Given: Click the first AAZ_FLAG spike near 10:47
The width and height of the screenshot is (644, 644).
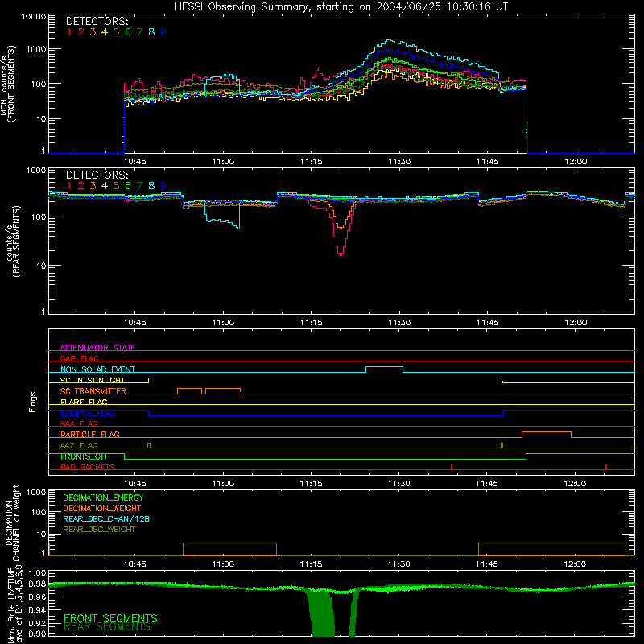Looking at the screenshot, I should click(149, 445).
